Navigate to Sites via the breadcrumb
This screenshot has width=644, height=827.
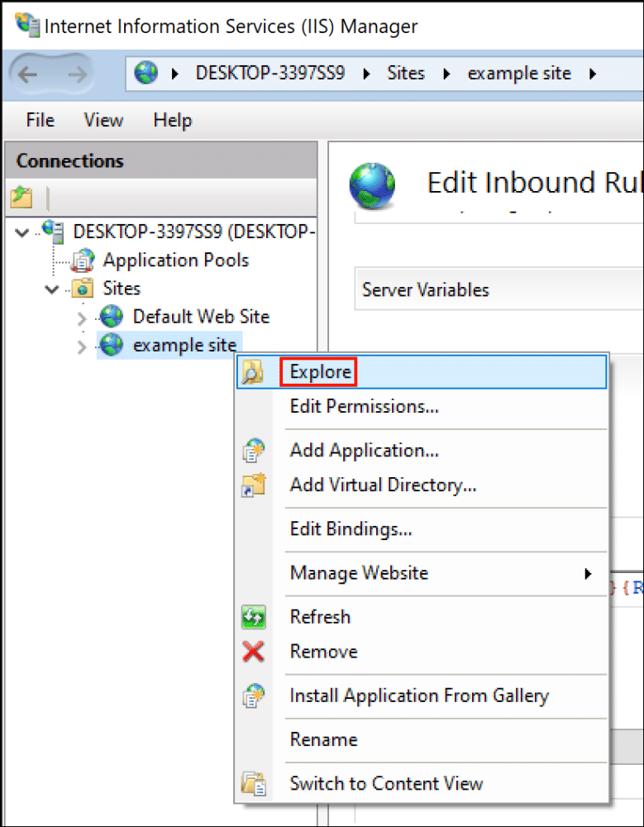pyautogui.click(x=406, y=73)
